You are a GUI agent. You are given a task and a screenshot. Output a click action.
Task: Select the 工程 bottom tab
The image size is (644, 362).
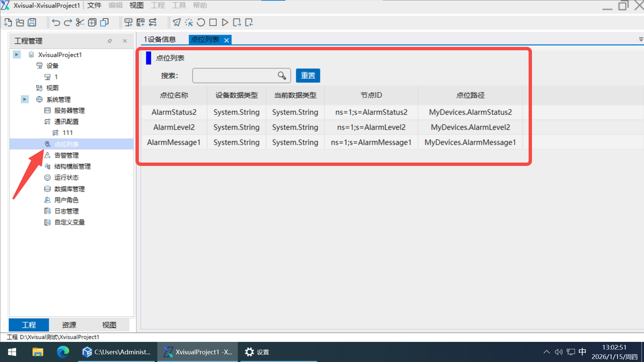coord(29,325)
